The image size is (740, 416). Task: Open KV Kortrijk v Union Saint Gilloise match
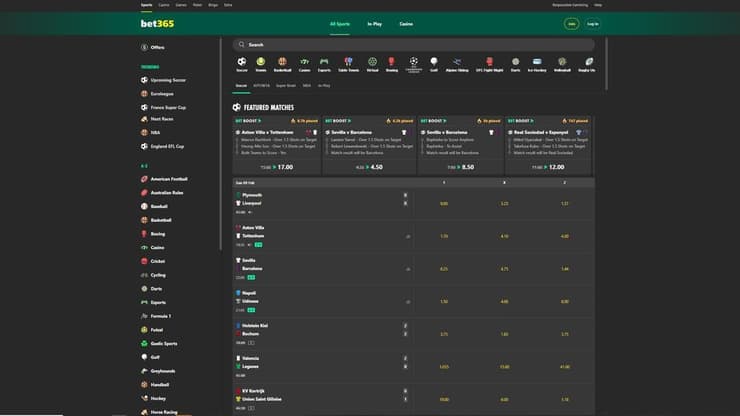[413, 399]
